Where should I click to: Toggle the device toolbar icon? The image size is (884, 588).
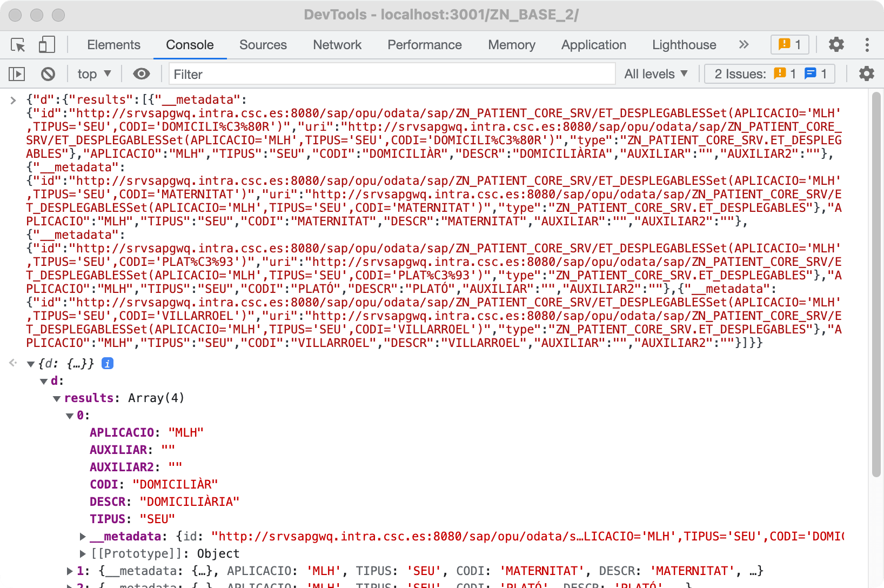[x=47, y=45]
